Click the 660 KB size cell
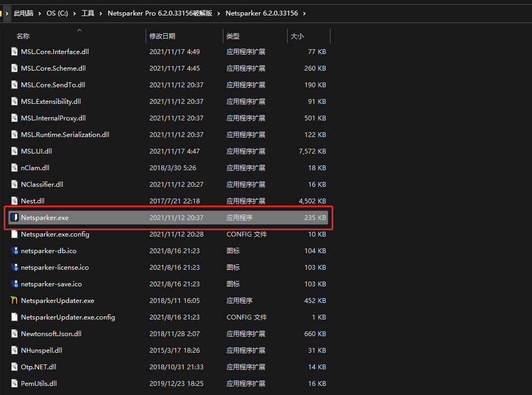This screenshot has height=395, width=532. coord(315,334)
